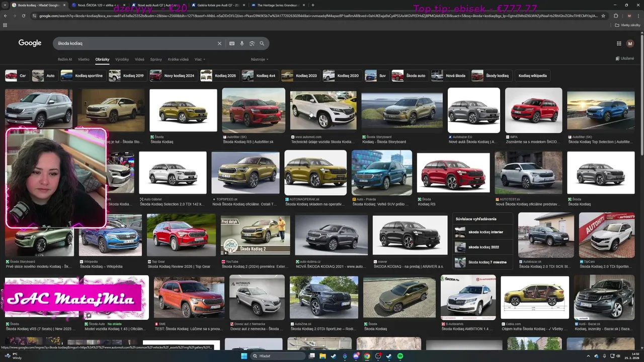Viewport: 644px width, 362px height.
Task: Open Chrome from the taskbar
Action: [367, 356]
